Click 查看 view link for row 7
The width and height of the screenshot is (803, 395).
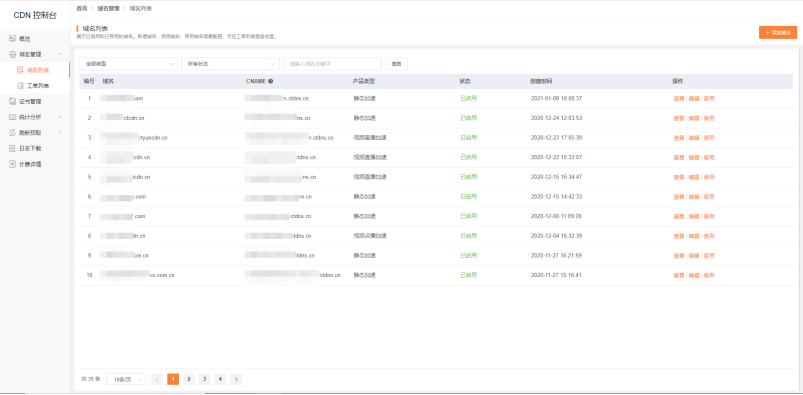coord(679,216)
